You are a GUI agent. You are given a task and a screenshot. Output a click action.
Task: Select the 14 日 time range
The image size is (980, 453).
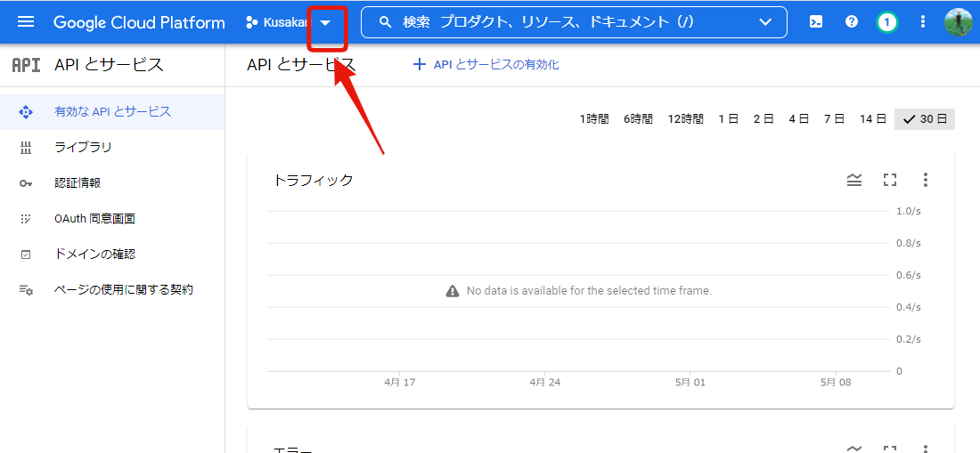[x=873, y=119]
